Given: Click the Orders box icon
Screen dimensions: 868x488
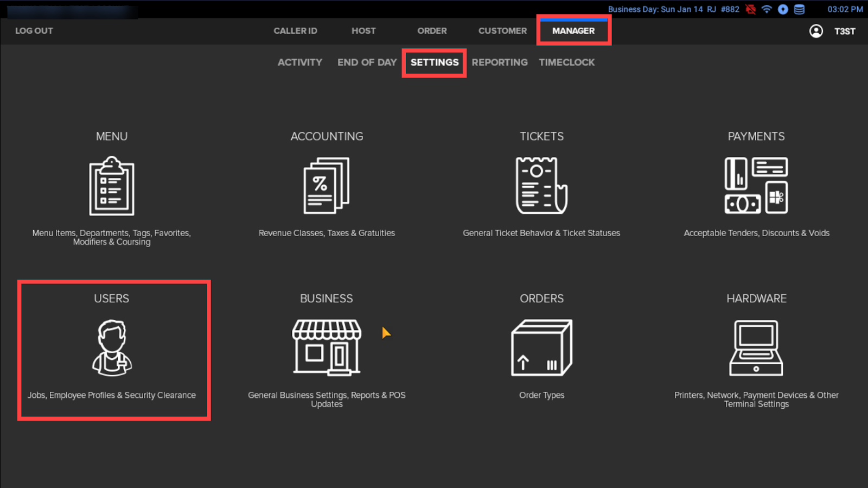Looking at the screenshot, I should pos(541,348).
